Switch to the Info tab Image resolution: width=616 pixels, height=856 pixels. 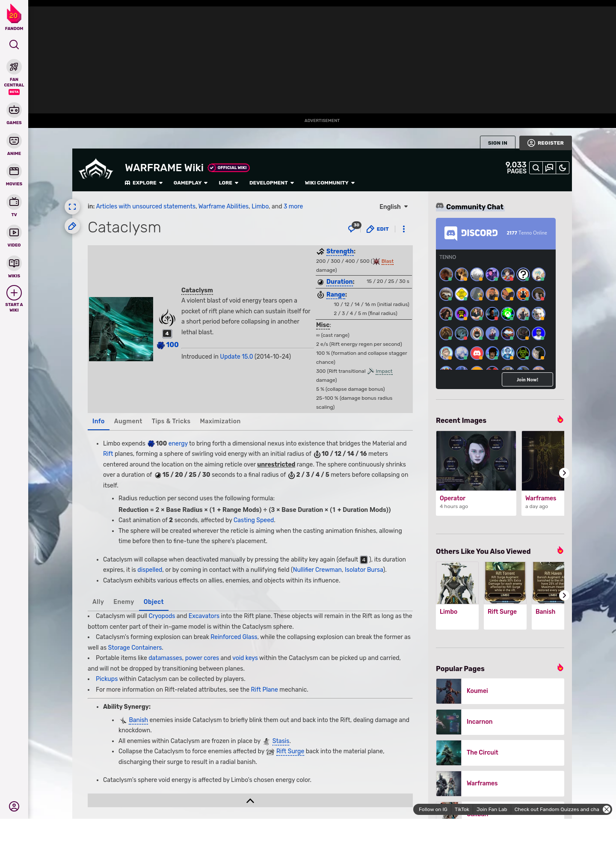pos(98,421)
